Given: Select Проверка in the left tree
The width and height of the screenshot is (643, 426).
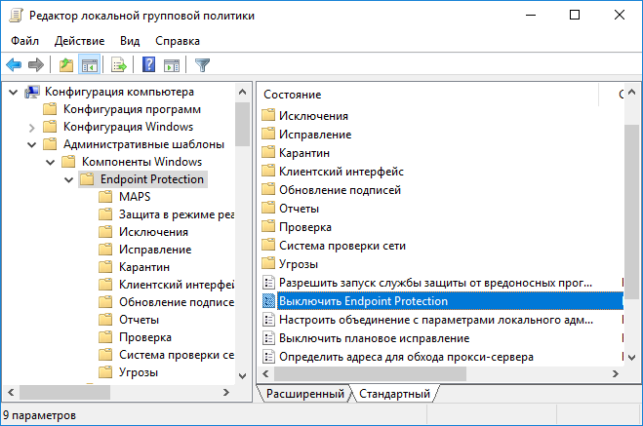Looking at the screenshot, I should click(145, 337).
